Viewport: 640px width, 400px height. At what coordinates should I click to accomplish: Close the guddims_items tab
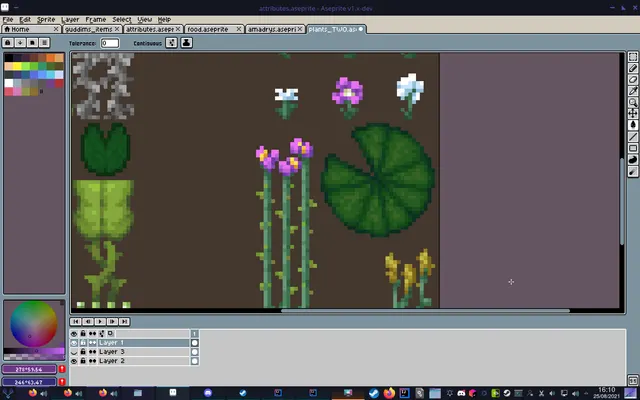click(x=117, y=29)
